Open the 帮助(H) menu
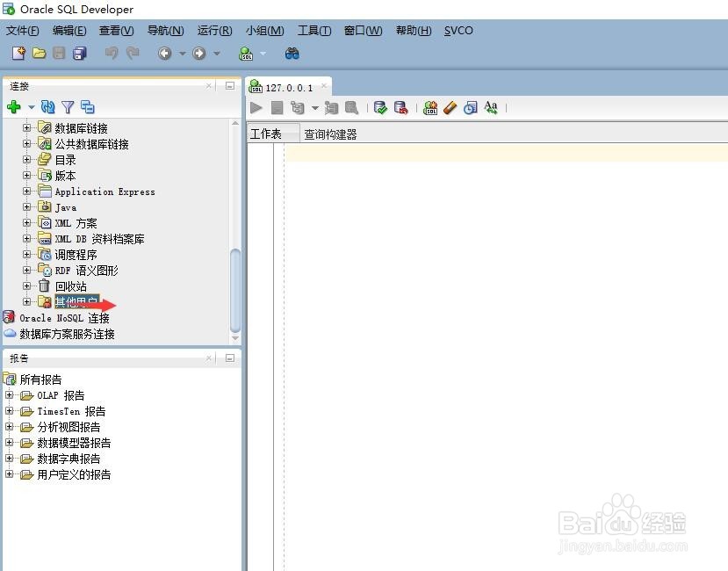Viewport: 728px width, 571px height. (414, 31)
